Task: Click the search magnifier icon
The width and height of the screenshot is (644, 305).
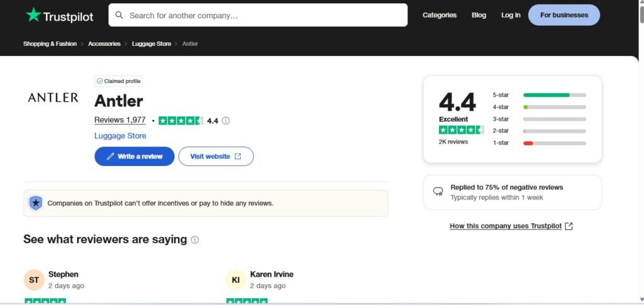Action: coord(119,15)
